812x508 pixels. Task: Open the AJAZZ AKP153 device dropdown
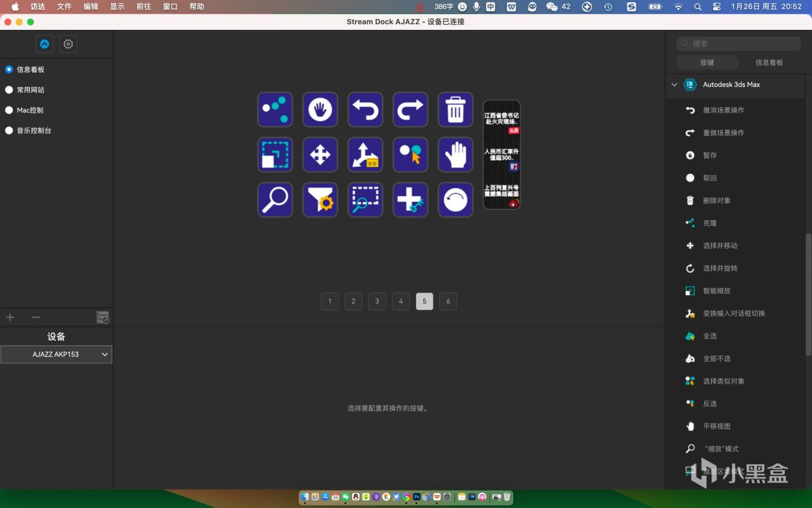pos(56,354)
